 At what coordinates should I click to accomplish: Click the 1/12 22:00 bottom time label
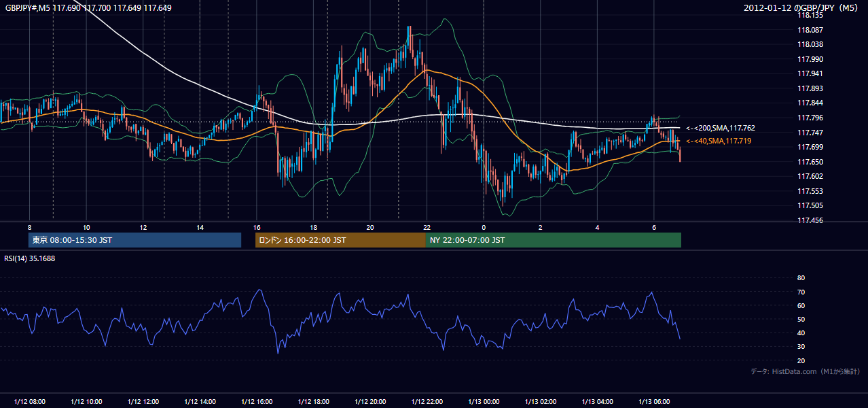[427, 402]
